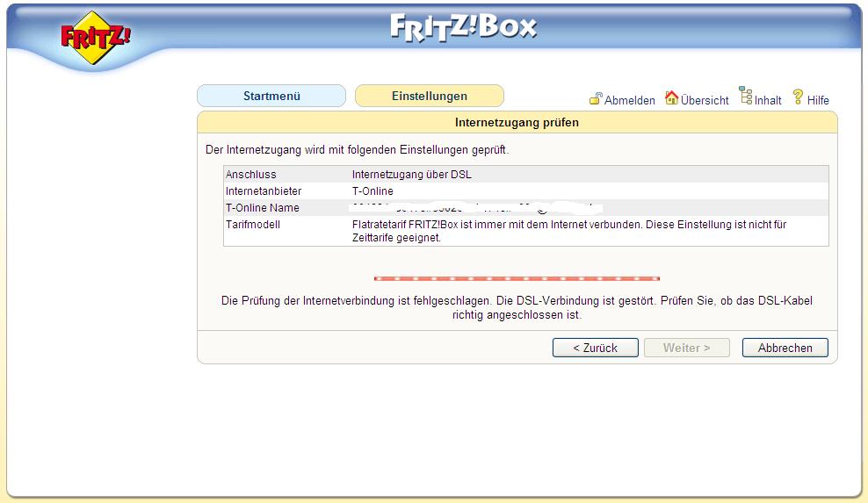Click the Abmelden lock icon
The height and width of the screenshot is (503, 868).
click(596, 98)
